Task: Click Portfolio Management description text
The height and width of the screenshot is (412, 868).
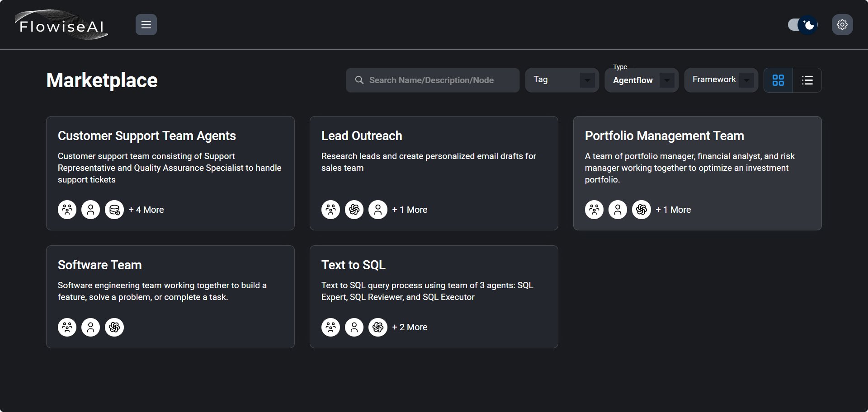Action: pyautogui.click(x=690, y=168)
